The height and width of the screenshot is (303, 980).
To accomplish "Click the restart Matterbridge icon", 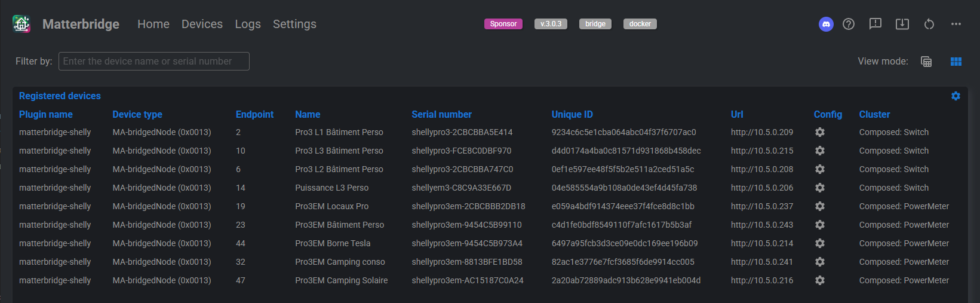I will coord(929,24).
